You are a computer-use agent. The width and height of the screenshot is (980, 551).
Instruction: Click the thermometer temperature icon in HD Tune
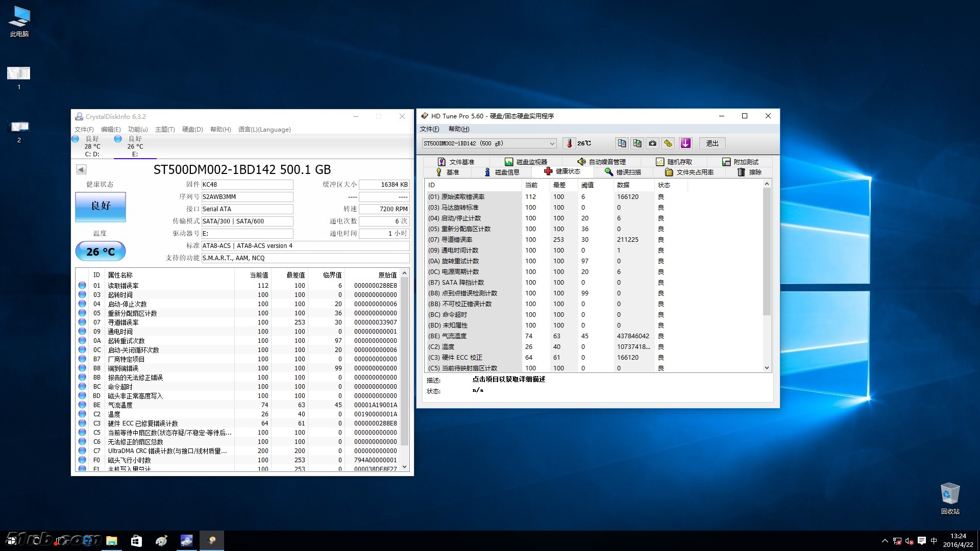pyautogui.click(x=569, y=143)
